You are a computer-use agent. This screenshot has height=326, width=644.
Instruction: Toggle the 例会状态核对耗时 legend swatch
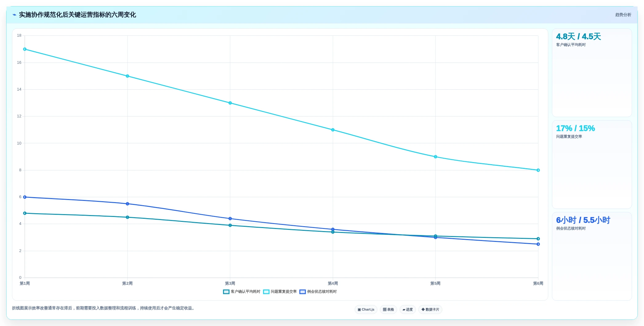303,292
